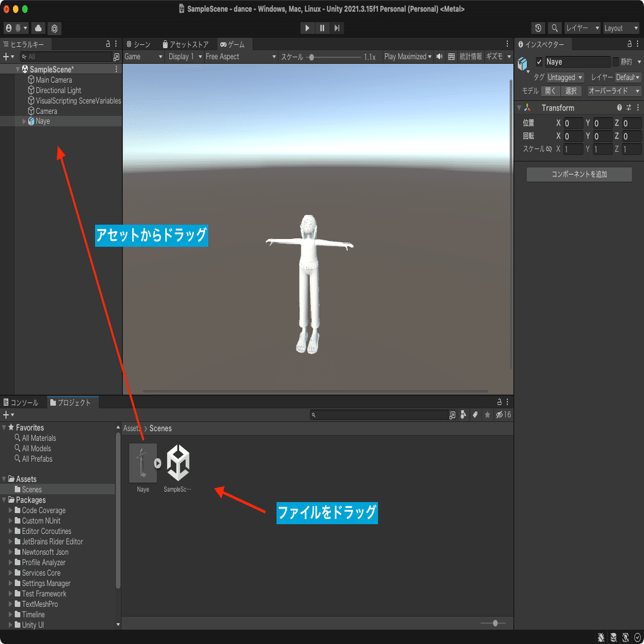
Task: Toggle the 静的 static checkbox
Action: coord(615,62)
